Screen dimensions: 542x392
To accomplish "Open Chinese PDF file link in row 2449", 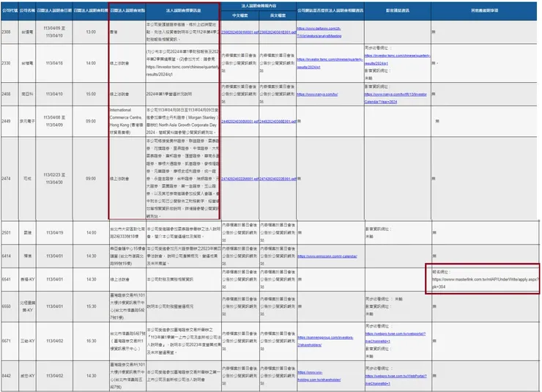I will 240,122.
